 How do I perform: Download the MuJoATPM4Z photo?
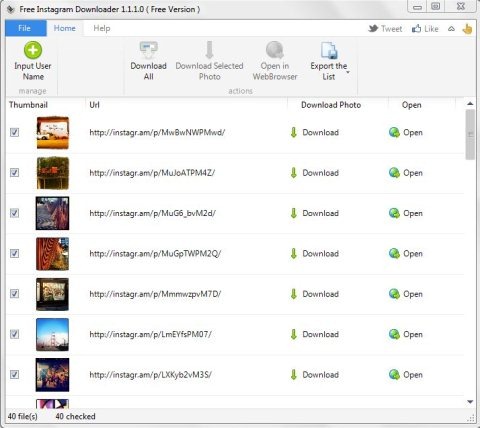click(x=314, y=173)
